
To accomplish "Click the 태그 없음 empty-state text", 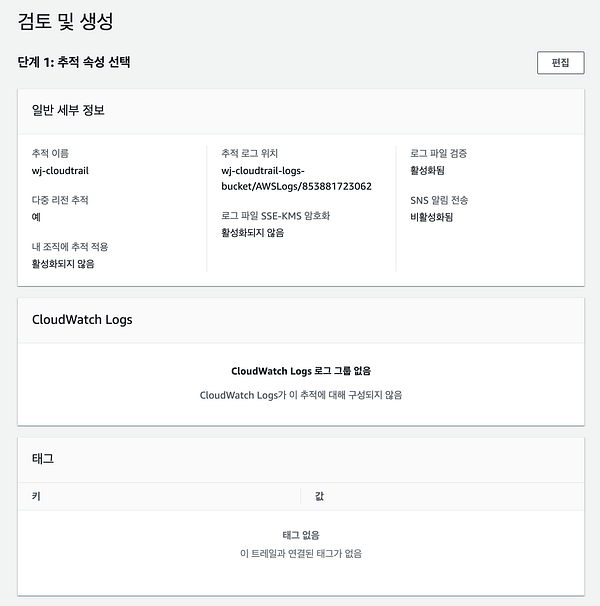I will click(301, 535).
